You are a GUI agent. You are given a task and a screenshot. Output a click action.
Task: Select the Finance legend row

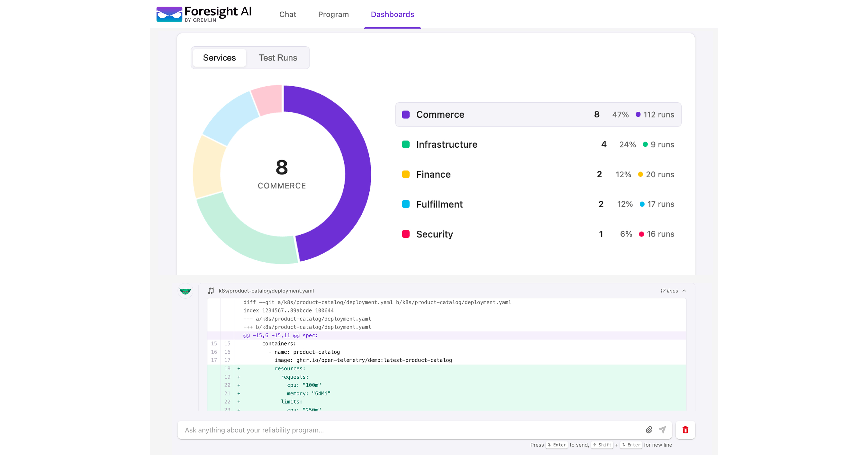tap(538, 174)
